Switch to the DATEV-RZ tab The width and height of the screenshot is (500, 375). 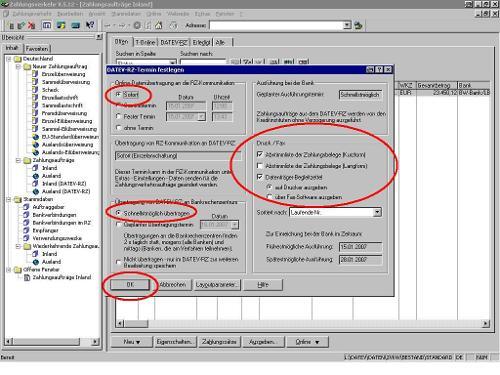coord(174,42)
